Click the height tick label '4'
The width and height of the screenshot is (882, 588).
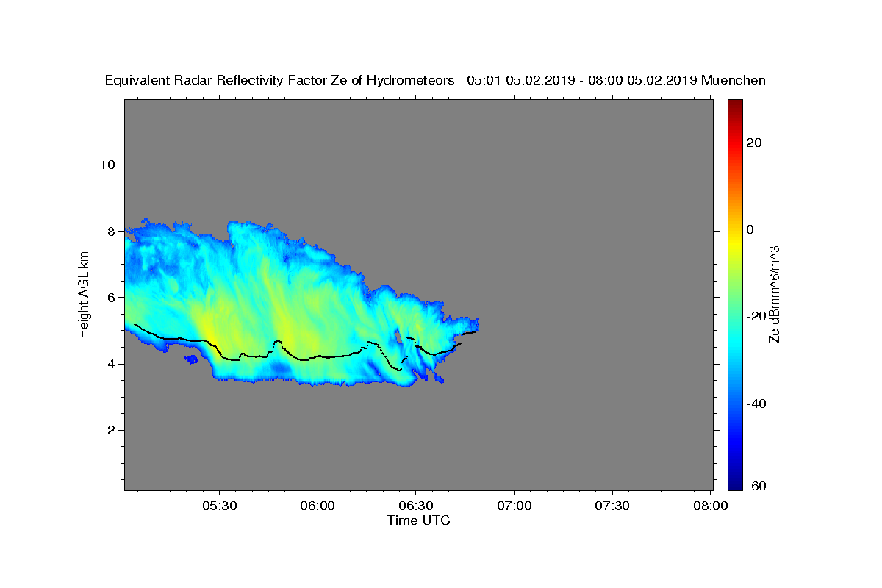click(110, 364)
